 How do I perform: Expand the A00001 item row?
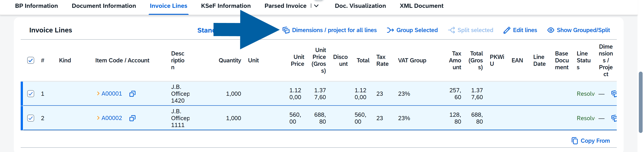98,94
